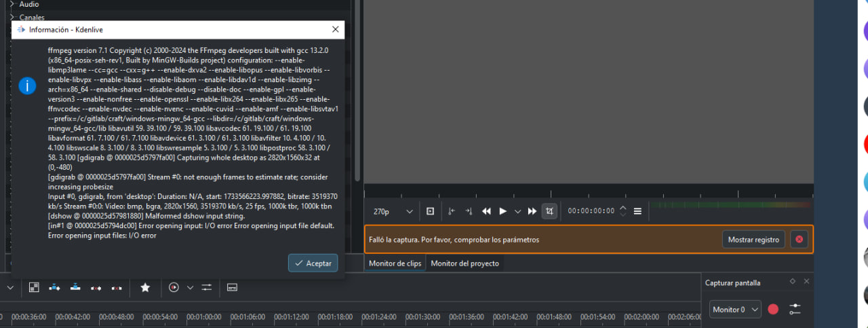Adjust the monitor timecode stepper arrows

[623, 211]
